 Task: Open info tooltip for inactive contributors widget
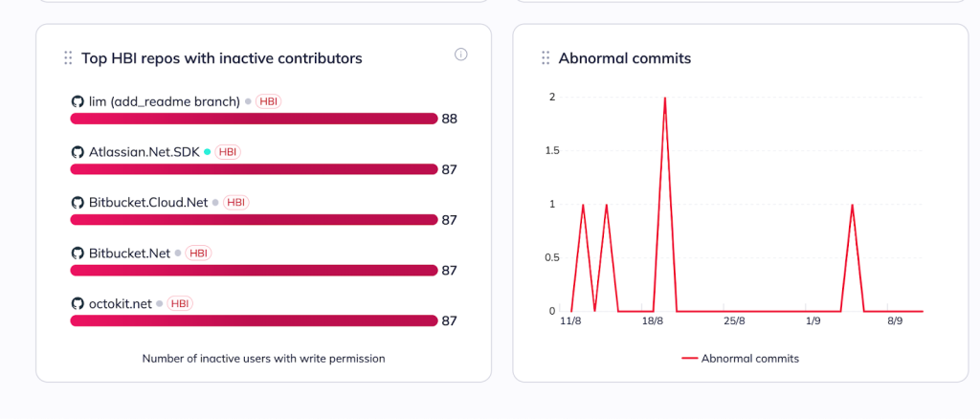(461, 55)
